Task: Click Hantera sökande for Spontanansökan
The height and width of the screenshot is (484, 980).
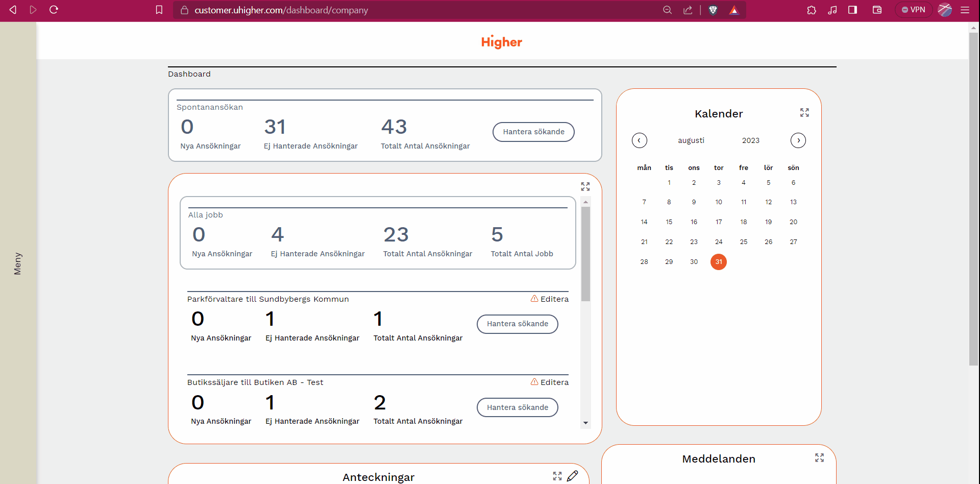Action: (x=533, y=132)
